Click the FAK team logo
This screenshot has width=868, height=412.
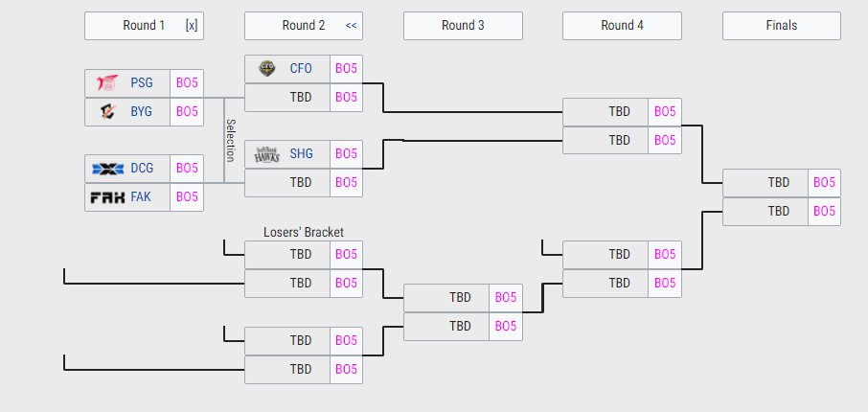click(107, 197)
